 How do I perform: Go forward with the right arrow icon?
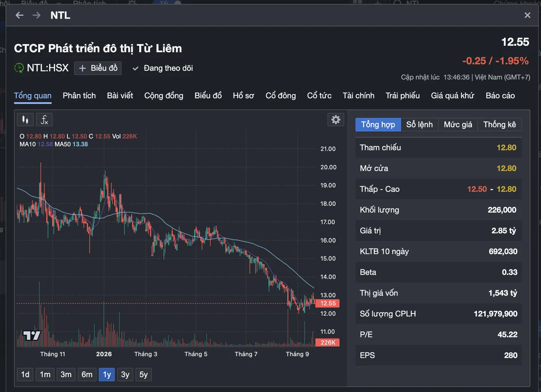coord(37,15)
